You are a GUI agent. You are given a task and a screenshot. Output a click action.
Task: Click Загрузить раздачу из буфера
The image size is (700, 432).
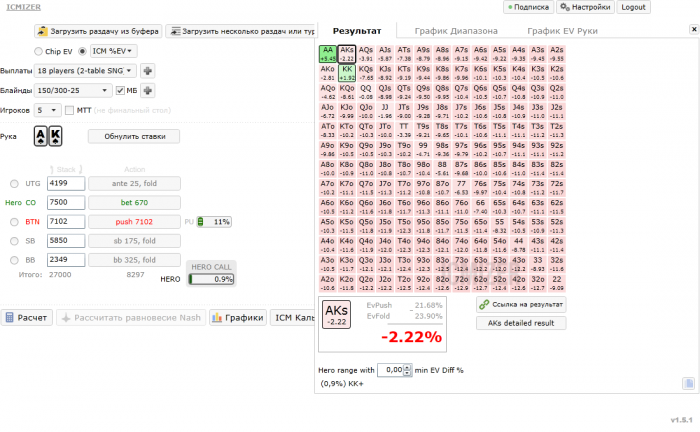[x=98, y=31]
